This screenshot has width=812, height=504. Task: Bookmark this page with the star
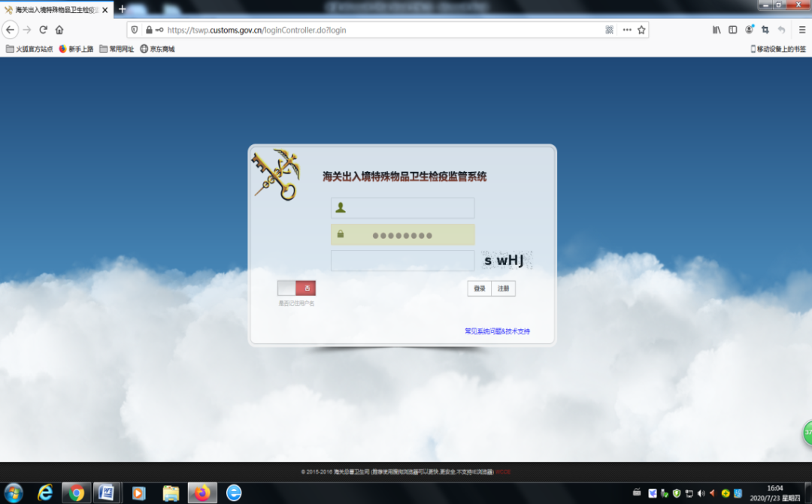(x=641, y=30)
